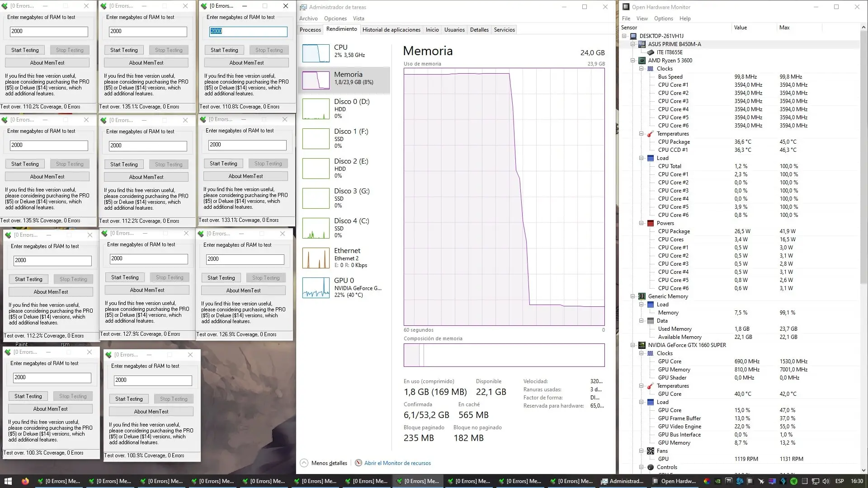Image resolution: width=868 pixels, height=488 pixels.
Task: Collapse the Generic Memory node
Action: tap(632, 296)
